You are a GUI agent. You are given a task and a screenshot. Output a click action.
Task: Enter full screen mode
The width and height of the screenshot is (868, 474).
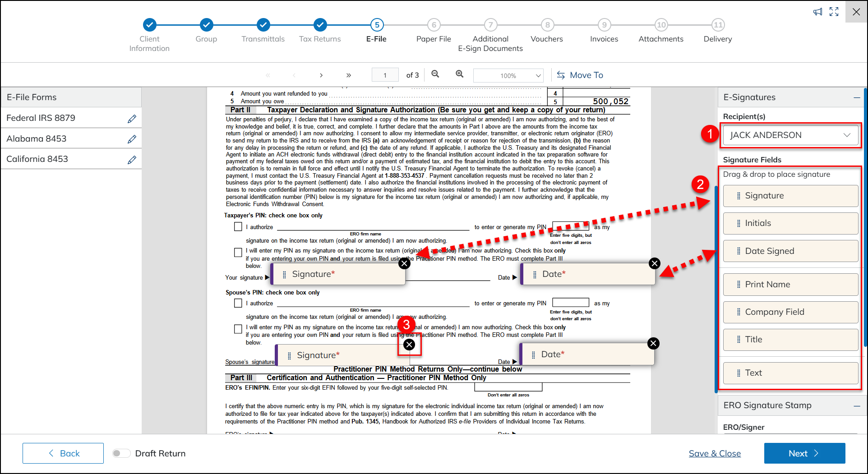[834, 12]
